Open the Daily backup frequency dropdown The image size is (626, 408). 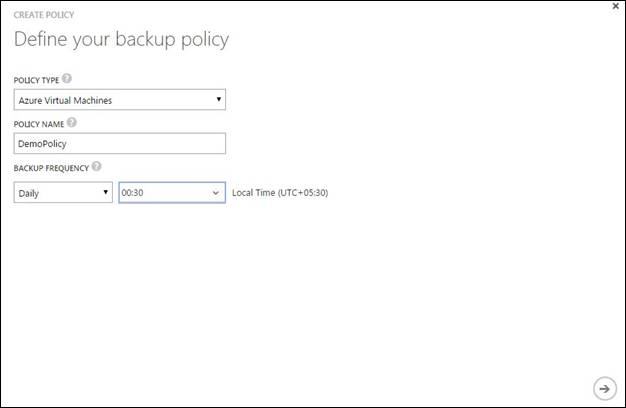(62, 193)
